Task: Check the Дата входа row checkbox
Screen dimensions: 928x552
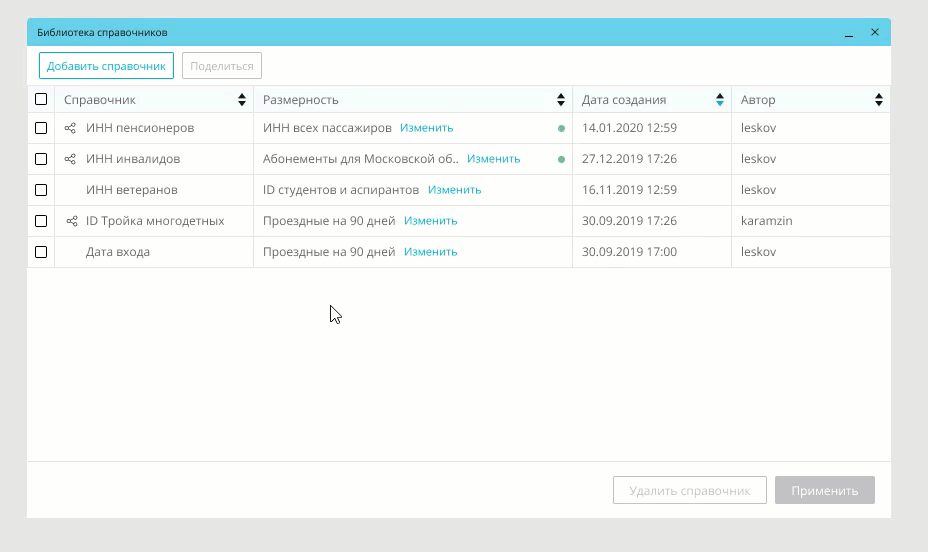Action: (x=41, y=252)
